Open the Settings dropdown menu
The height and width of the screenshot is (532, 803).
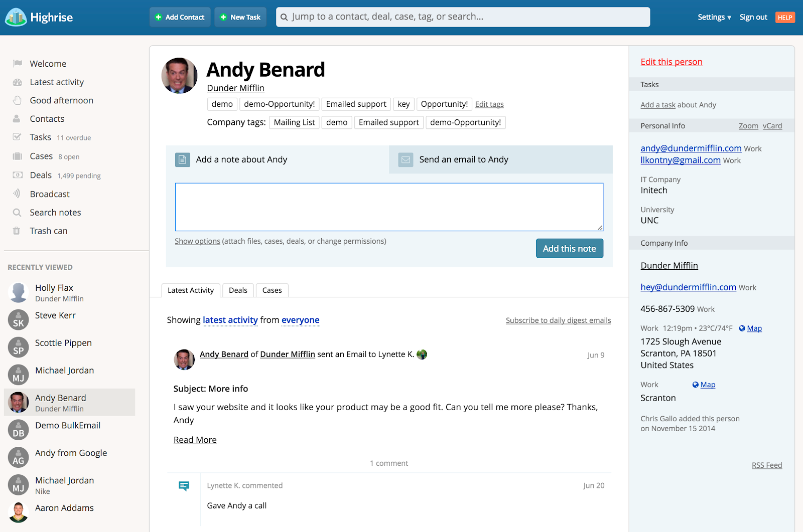point(714,17)
